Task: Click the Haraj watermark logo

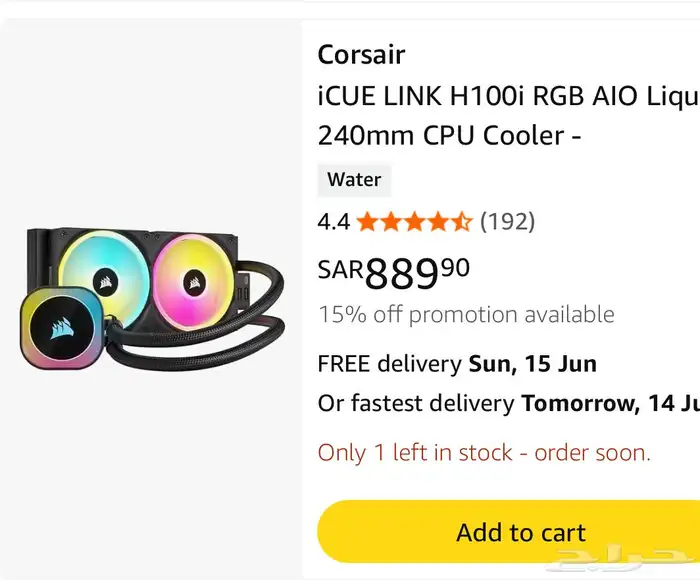Action: point(621,559)
